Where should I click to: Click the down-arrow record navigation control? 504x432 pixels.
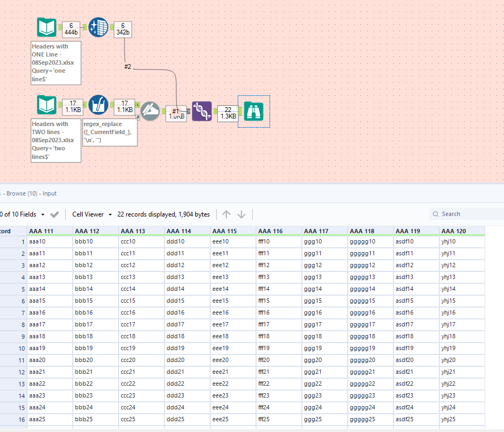[241, 214]
